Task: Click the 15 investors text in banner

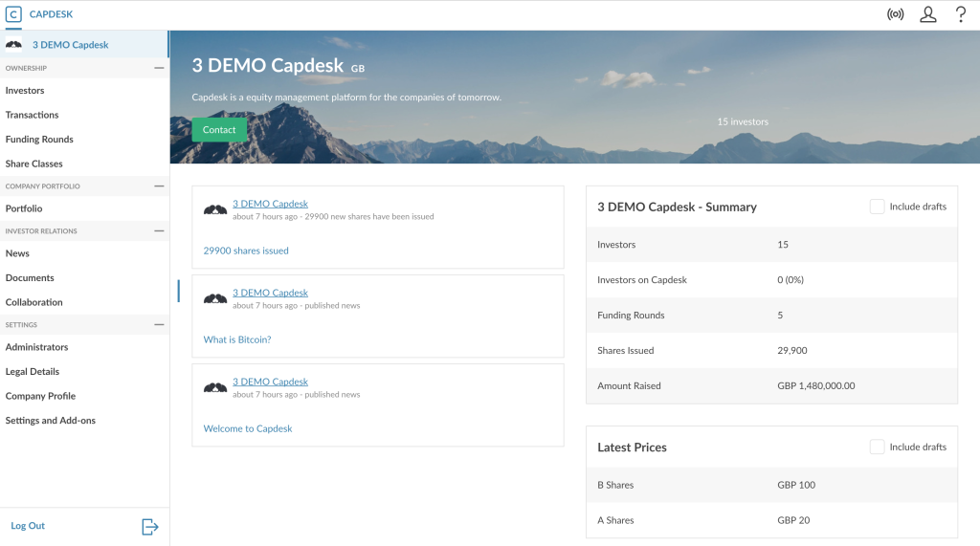Action: (743, 121)
